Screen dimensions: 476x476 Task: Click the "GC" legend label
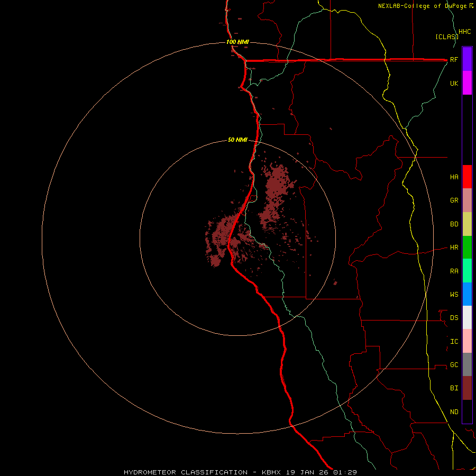[454, 364]
